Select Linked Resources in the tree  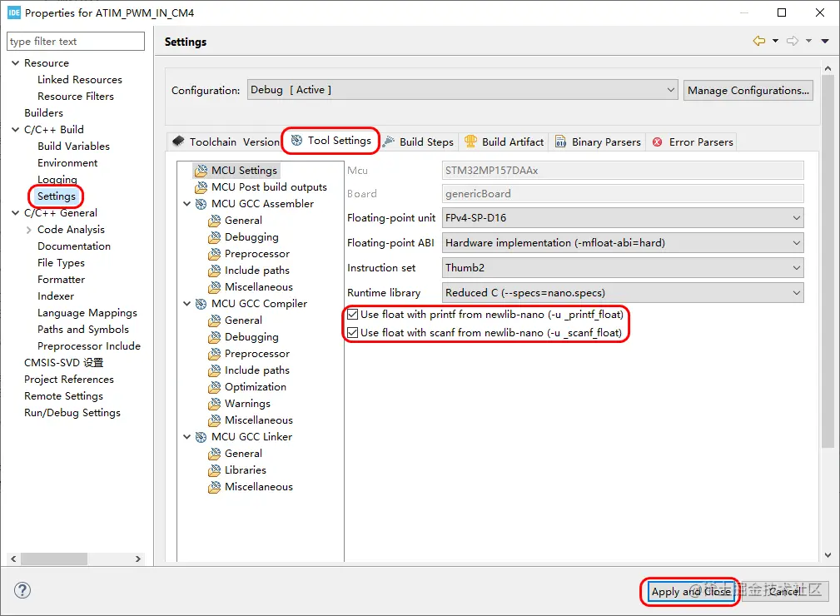(x=80, y=80)
